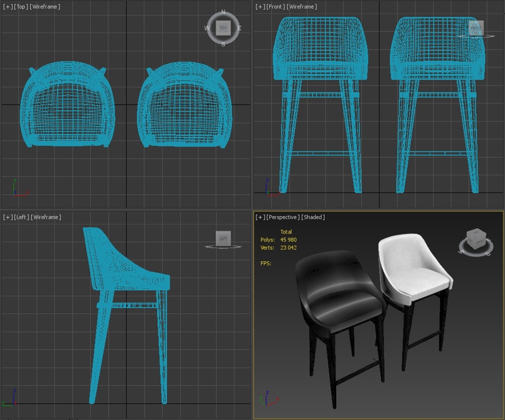Click the LEFT face of the ViewCube
The height and width of the screenshot is (420, 505).
(x=223, y=238)
